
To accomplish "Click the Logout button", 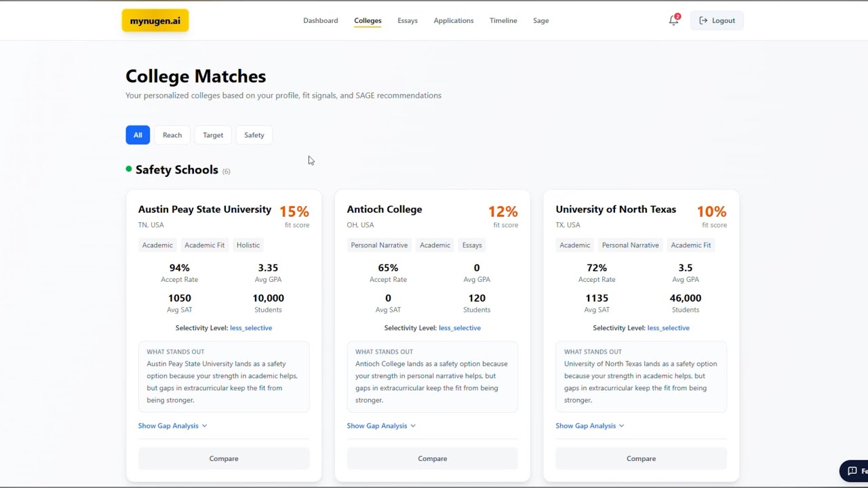I will [717, 20].
